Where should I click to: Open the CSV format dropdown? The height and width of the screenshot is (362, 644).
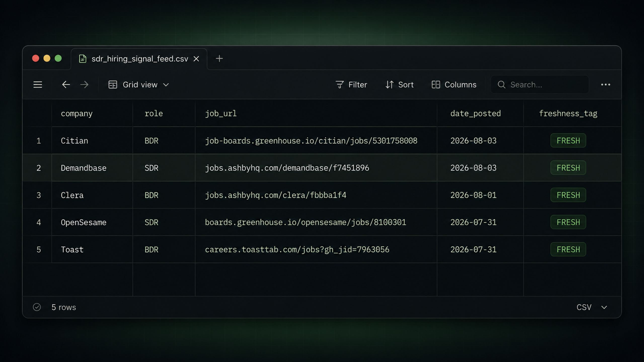pos(592,307)
